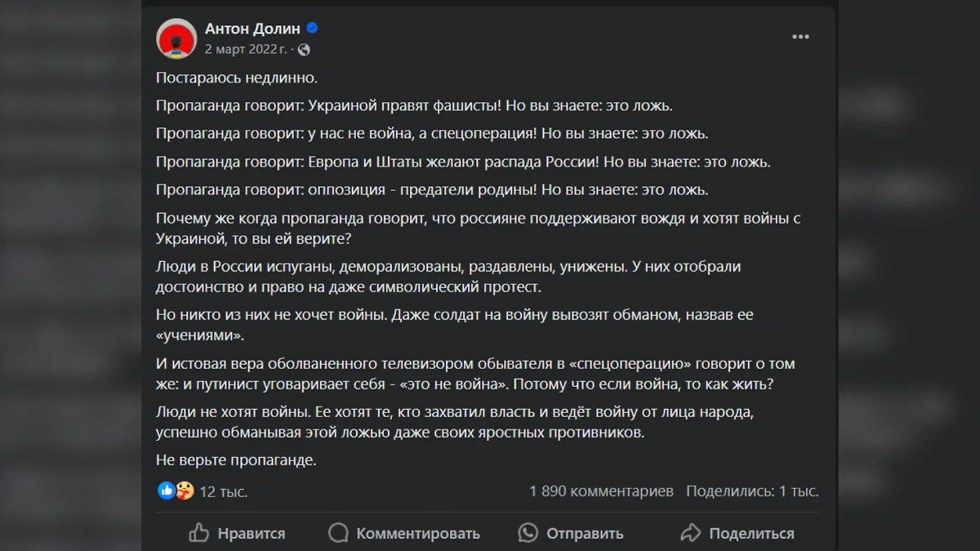Click the blue verified badge next to Антон Долин

[x=312, y=27]
